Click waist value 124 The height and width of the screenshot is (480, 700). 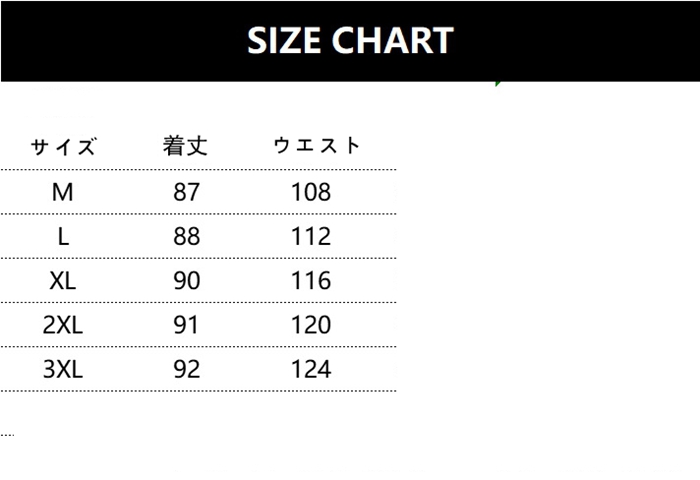coord(311,369)
